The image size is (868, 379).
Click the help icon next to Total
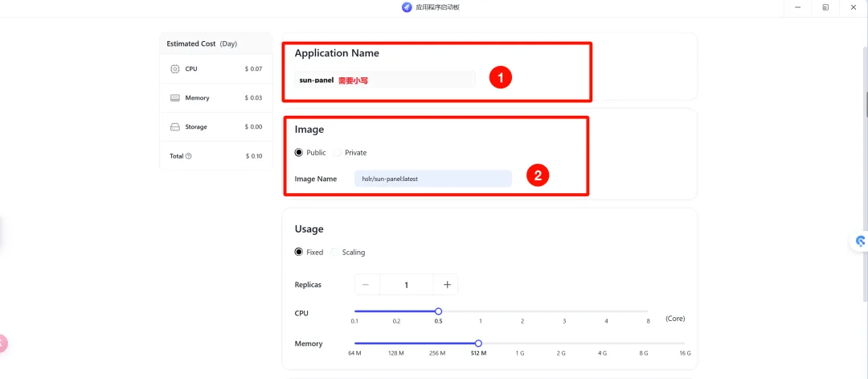(x=189, y=156)
